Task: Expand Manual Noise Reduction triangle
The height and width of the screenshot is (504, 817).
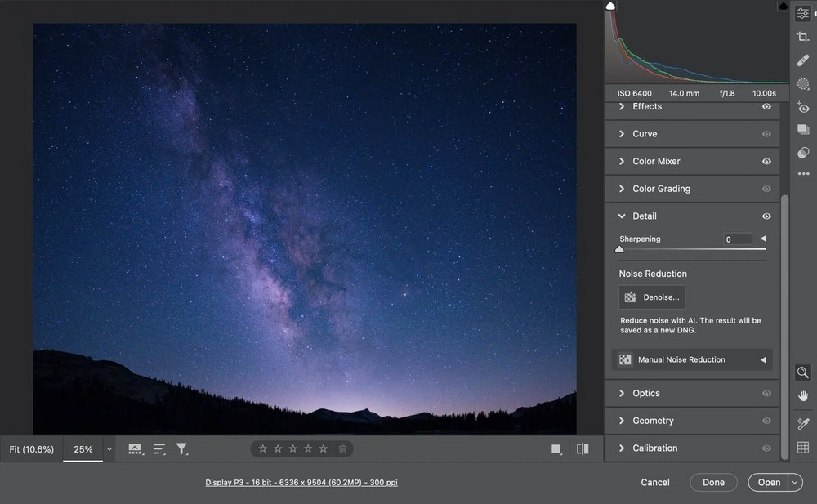Action: pyautogui.click(x=763, y=359)
